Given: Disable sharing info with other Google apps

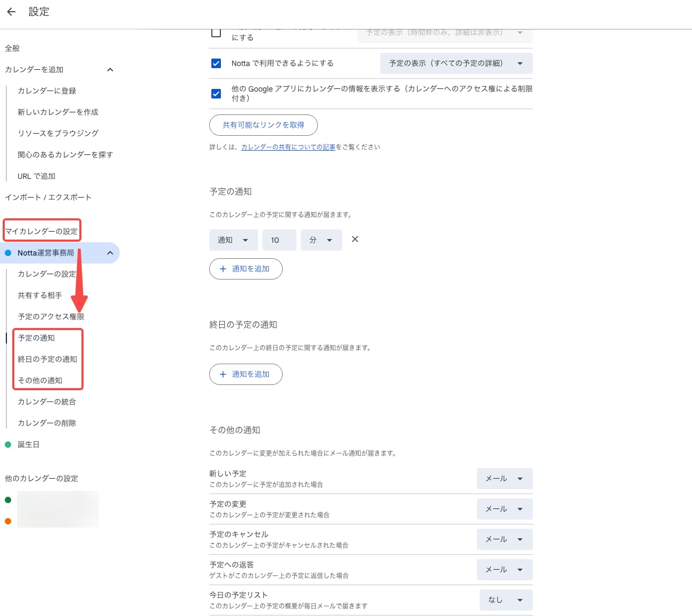Looking at the screenshot, I should click(216, 94).
